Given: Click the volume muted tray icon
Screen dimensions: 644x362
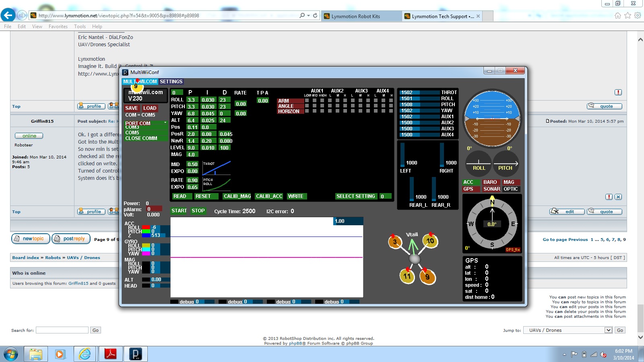Looking at the screenshot, I should point(603,354).
